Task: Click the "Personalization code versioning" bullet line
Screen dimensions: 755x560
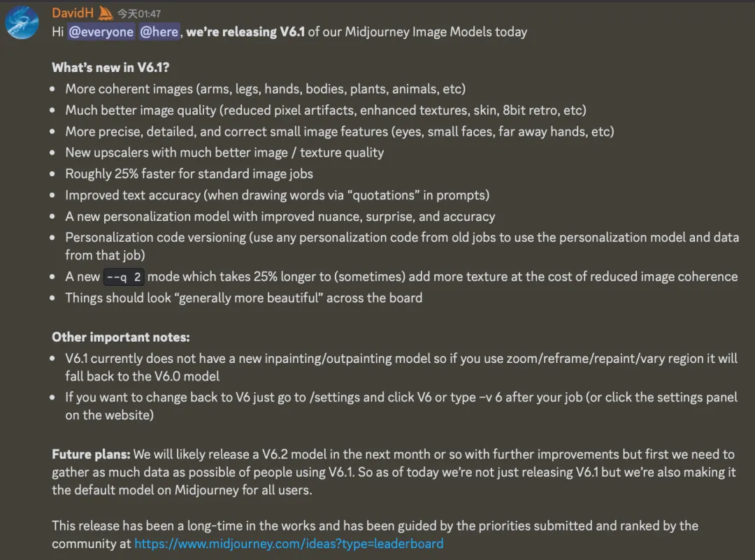Action: pyautogui.click(x=402, y=246)
